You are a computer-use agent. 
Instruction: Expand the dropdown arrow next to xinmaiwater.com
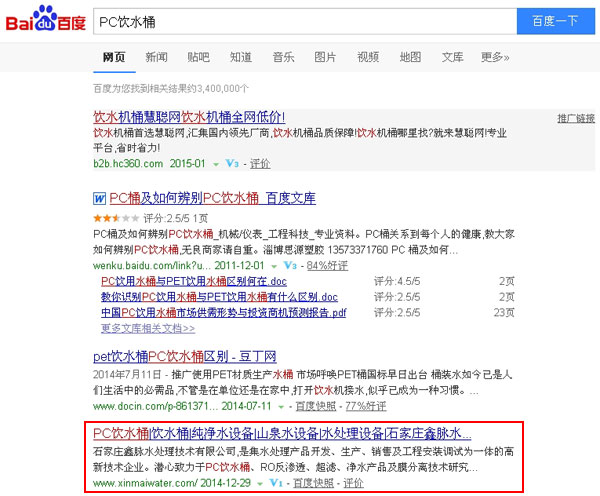coord(260,484)
